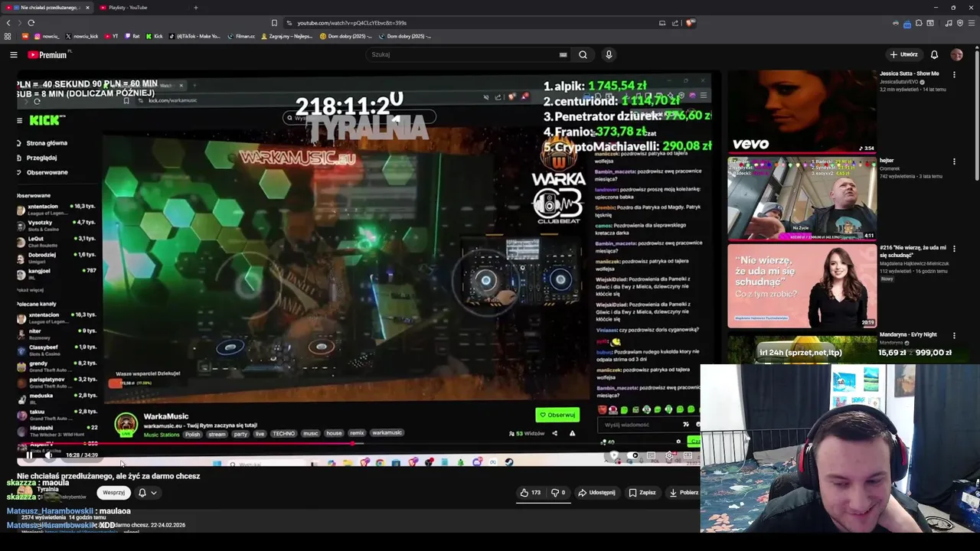Start voice search with microphone icon

(x=609, y=54)
